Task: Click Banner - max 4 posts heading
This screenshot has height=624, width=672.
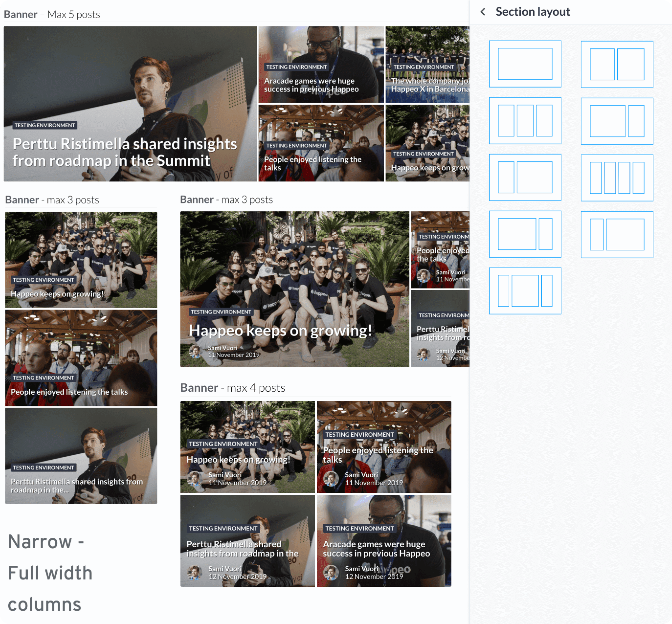Action: tap(233, 388)
